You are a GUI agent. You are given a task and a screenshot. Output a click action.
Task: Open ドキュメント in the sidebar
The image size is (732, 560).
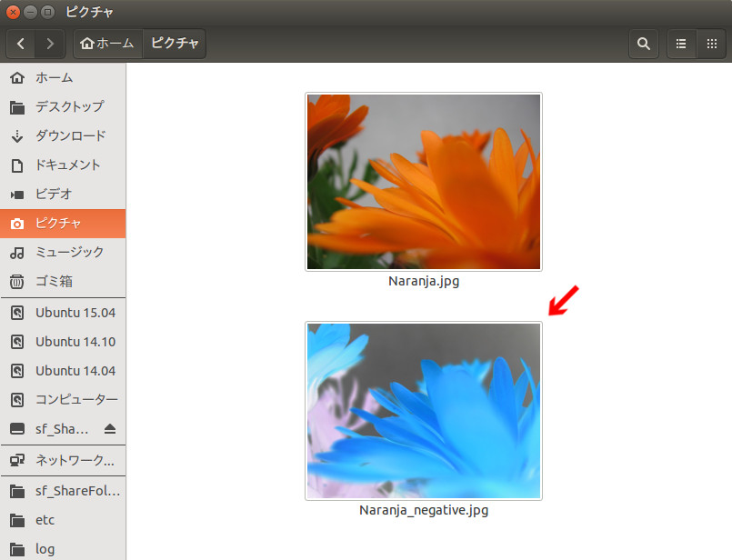(63, 165)
